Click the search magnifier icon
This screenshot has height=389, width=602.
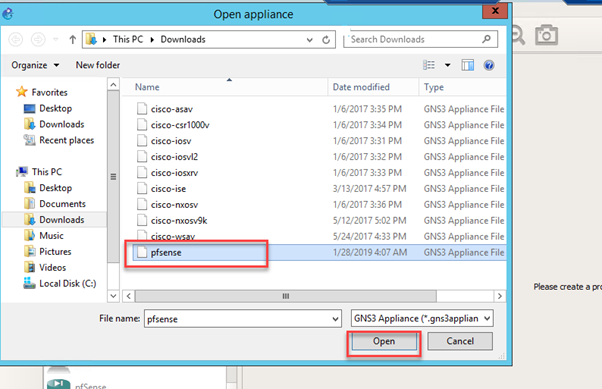tap(486, 39)
